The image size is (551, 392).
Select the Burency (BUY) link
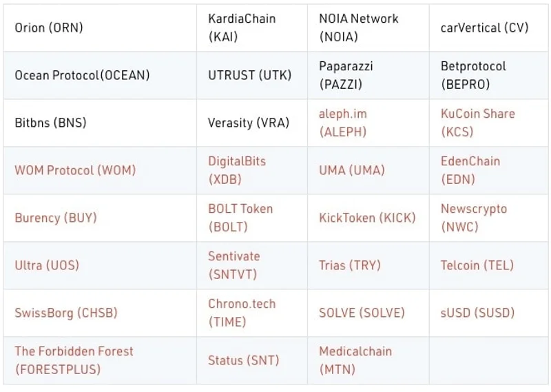click(56, 218)
